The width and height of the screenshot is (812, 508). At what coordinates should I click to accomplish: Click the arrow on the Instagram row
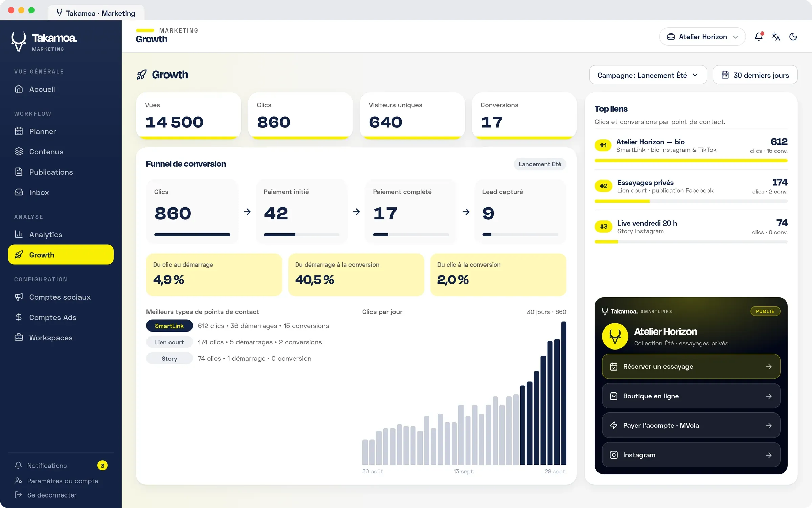click(769, 455)
